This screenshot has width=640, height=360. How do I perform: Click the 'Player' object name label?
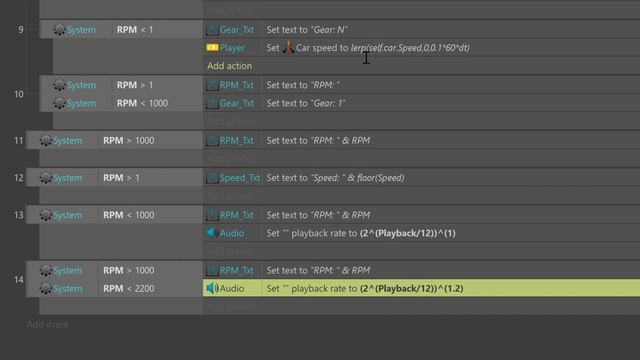(232, 48)
